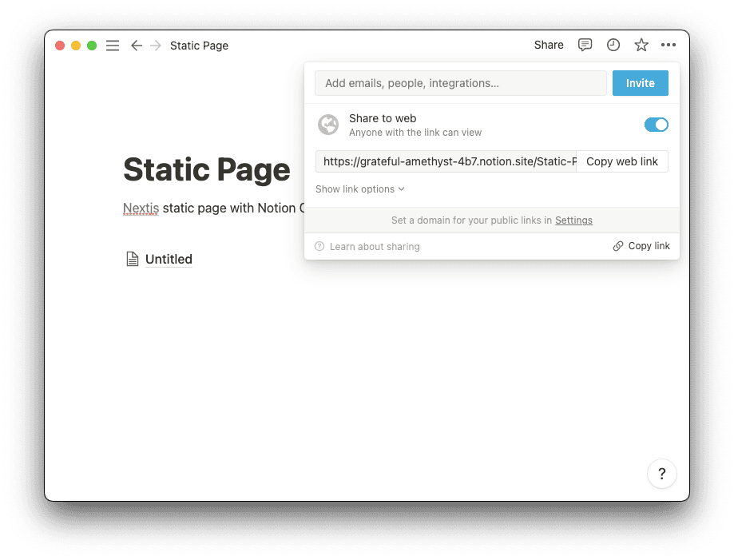Open the three-dot more options menu
This screenshot has width=734, height=560.
[669, 45]
